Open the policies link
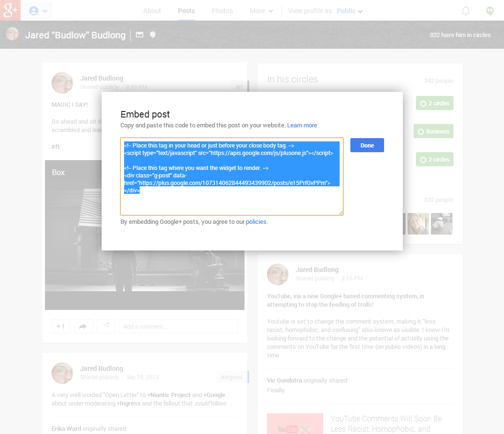504x434 pixels. point(256,221)
